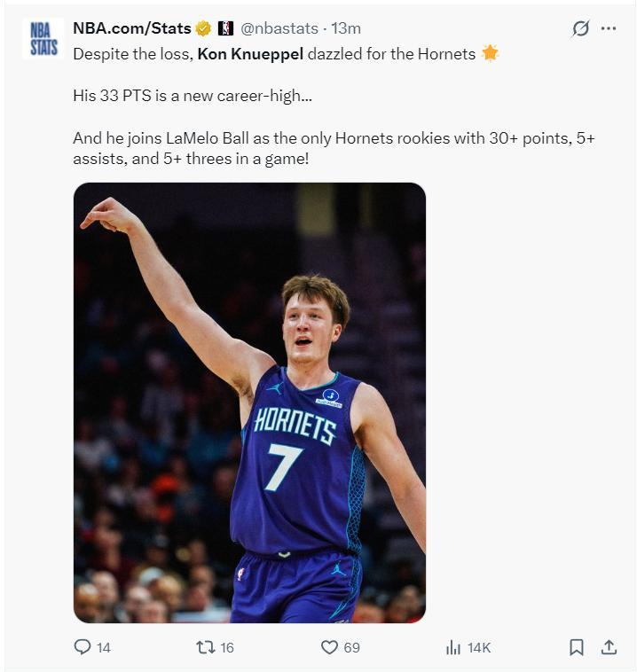Image resolution: width=637 pixels, height=672 pixels.
Task: Click the gold verified checkmark badge
Action: click(203, 28)
